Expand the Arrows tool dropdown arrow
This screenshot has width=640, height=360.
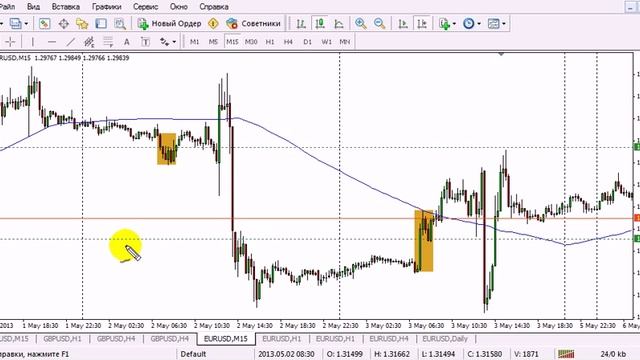coord(174,42)
